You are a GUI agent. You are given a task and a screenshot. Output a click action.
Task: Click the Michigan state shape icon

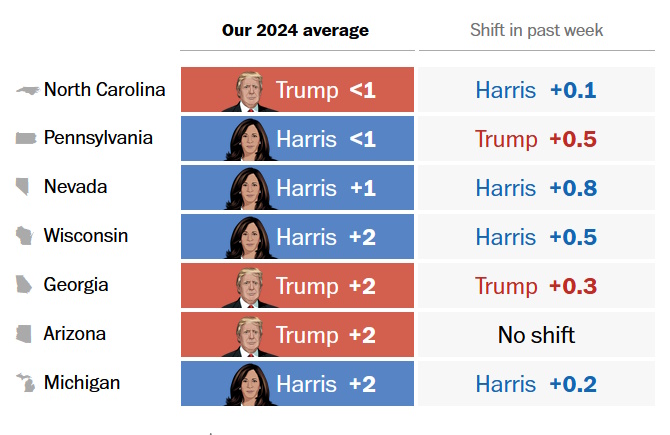click(26, 383)
